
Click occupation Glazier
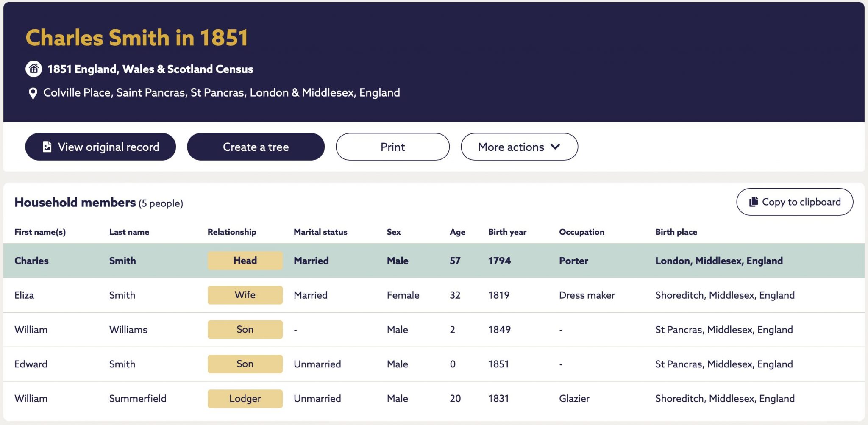574,398
